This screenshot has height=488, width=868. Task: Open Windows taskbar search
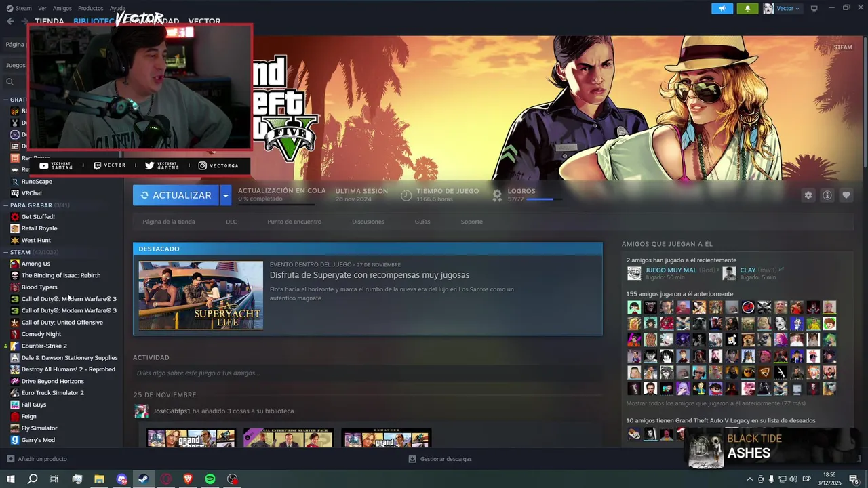33,479
